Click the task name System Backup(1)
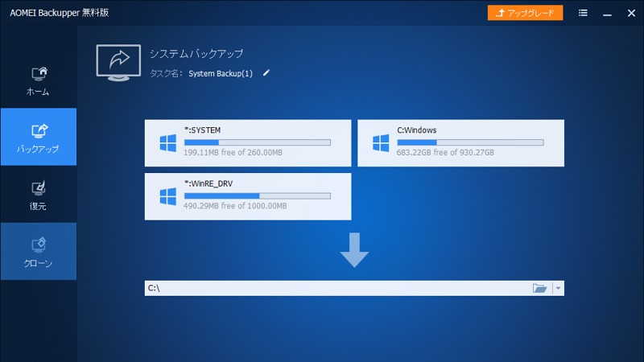This screenshot has width=644, height=362. click(x=221, y=73)
